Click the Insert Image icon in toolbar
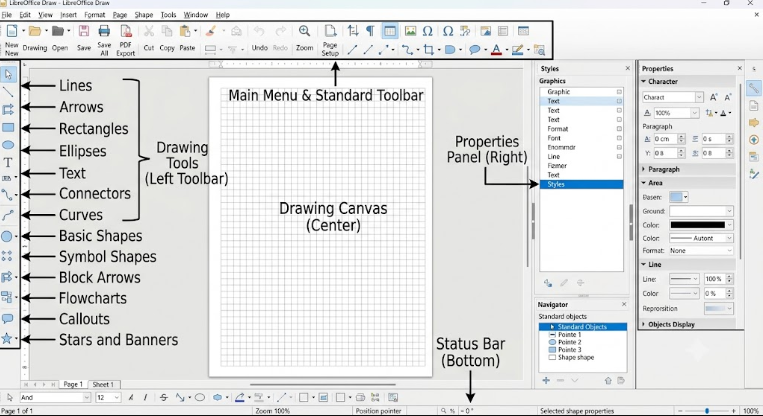Screen dimensions: 763x416 410,31
